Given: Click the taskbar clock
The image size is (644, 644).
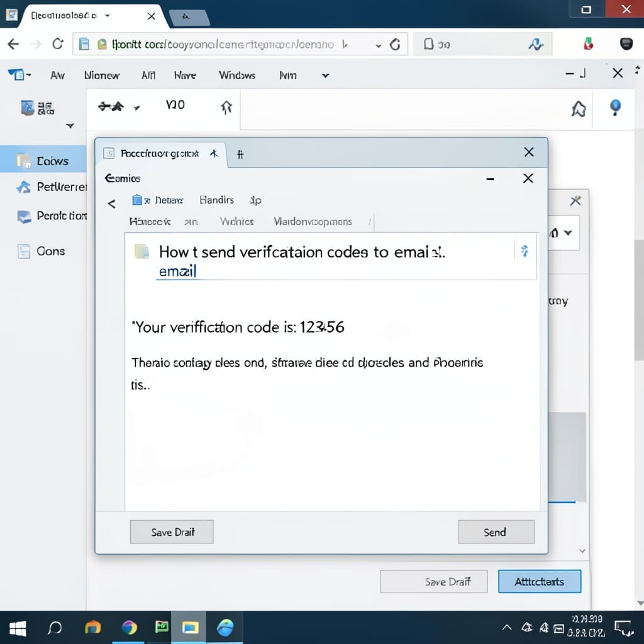Looking at the screenshot, I should click(586, 626).
